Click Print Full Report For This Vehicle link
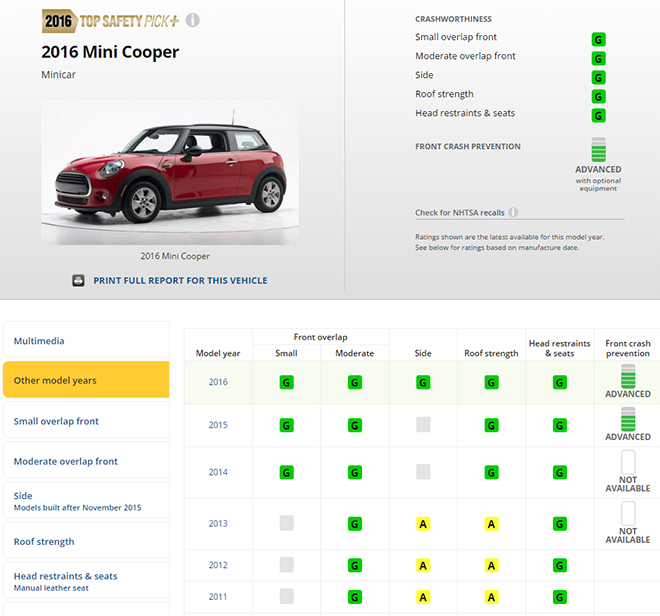The height and width of the screenshot is (616, 660). point(180,281)
